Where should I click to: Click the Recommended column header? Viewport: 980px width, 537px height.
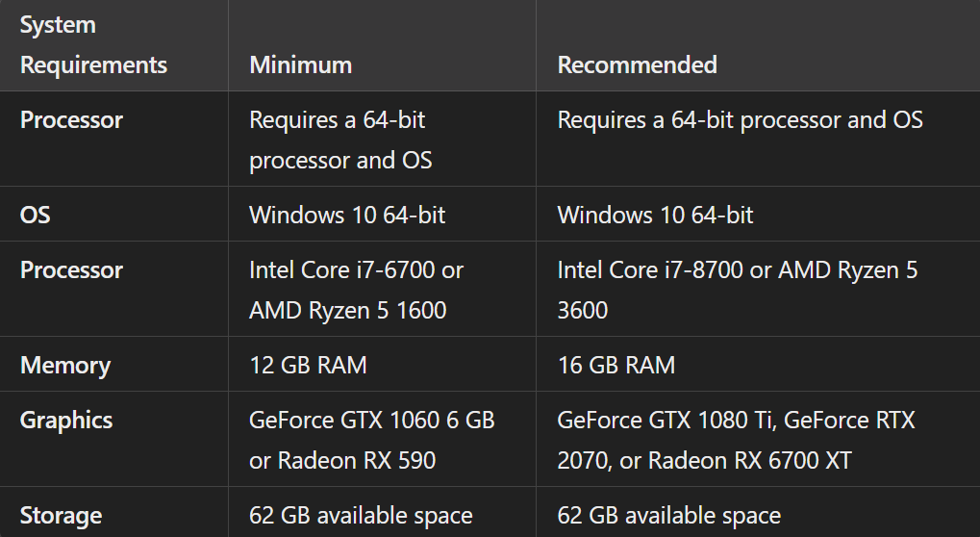637,64
